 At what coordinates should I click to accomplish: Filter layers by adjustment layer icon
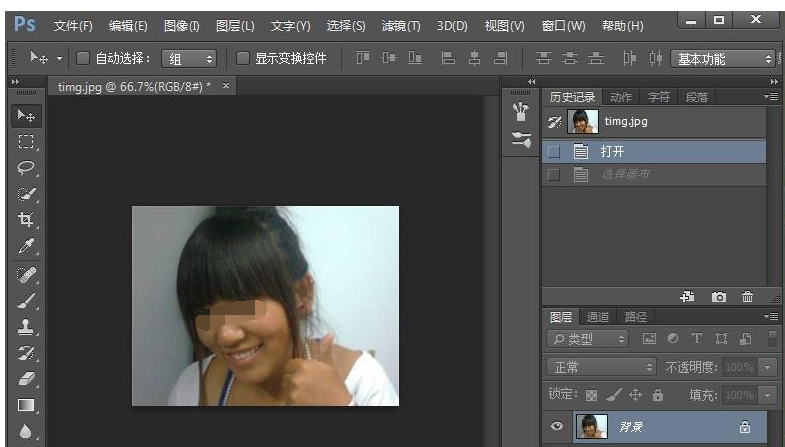pyautogui.click(x=673, y=339)
